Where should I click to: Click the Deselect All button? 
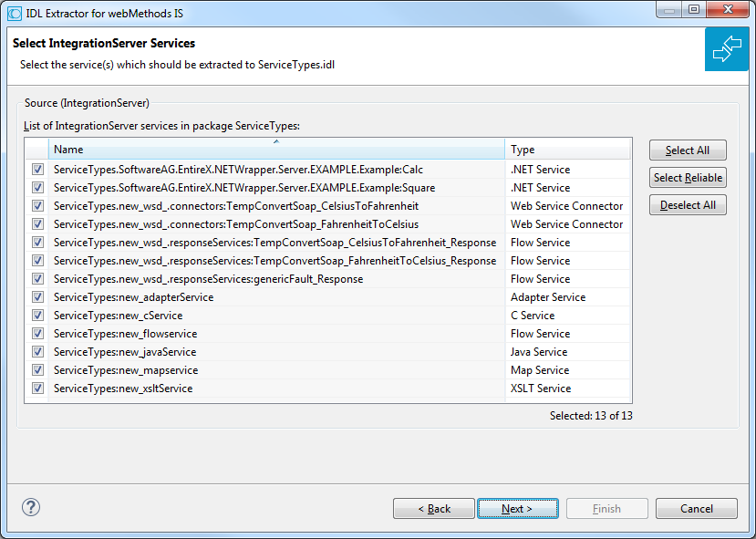688,205
